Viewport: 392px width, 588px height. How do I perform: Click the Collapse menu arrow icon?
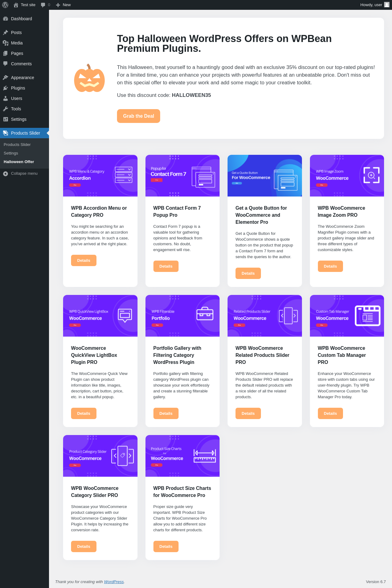pyautogui.click(x=6, y=174)
